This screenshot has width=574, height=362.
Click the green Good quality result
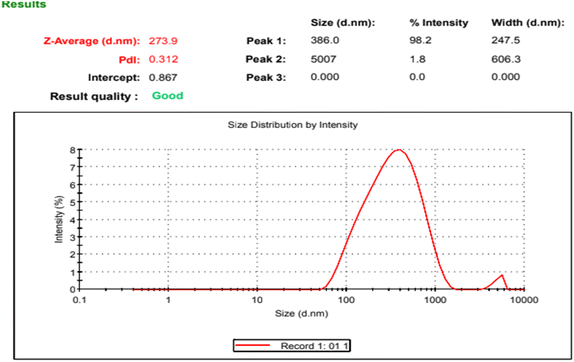[168, 96]
